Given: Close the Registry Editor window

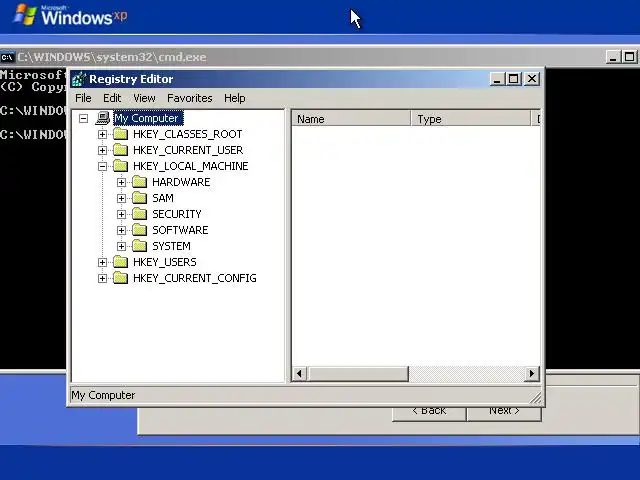Looking at the screenshot, I should (x=532, y=79).
